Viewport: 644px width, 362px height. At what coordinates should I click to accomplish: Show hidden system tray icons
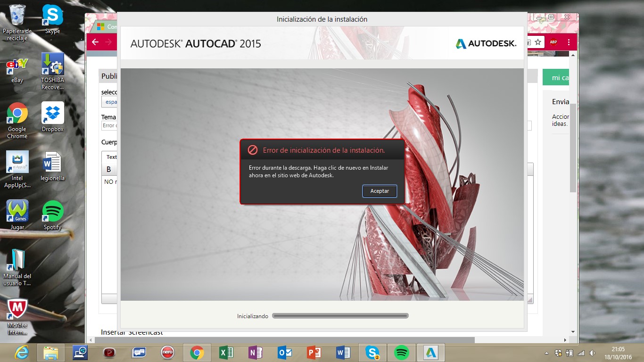click(x=547, y=353)
